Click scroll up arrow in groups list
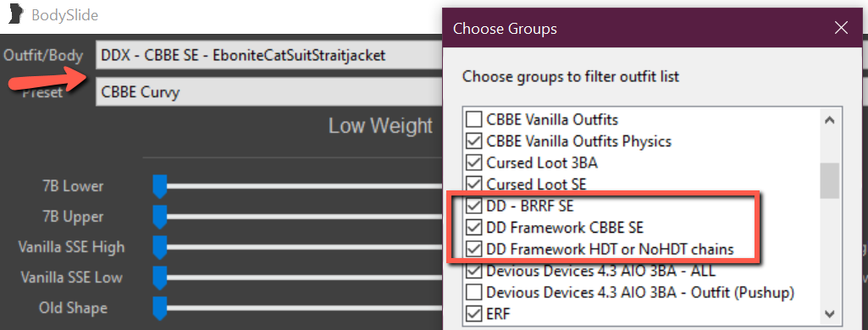This screenshot has width=868, height=330. tap(829, 120)
